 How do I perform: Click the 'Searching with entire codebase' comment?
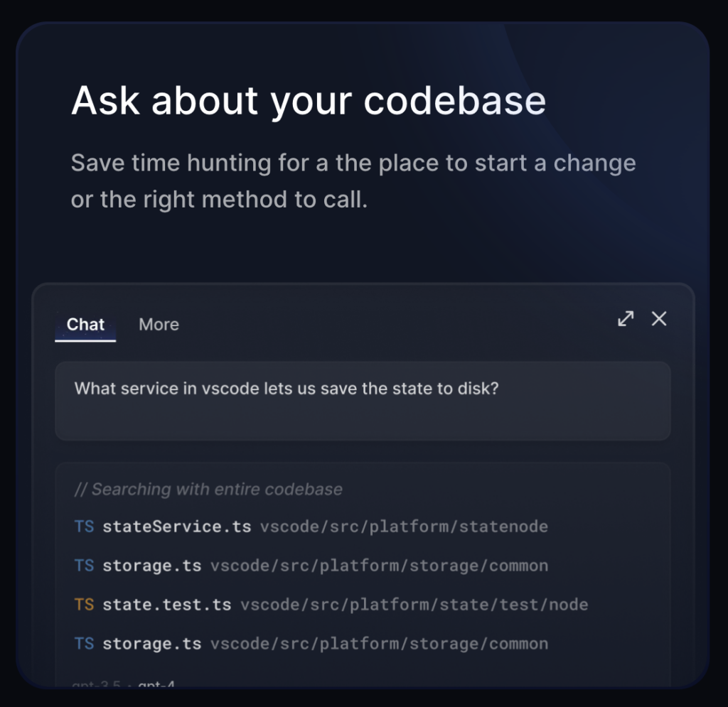coord(208,489)
